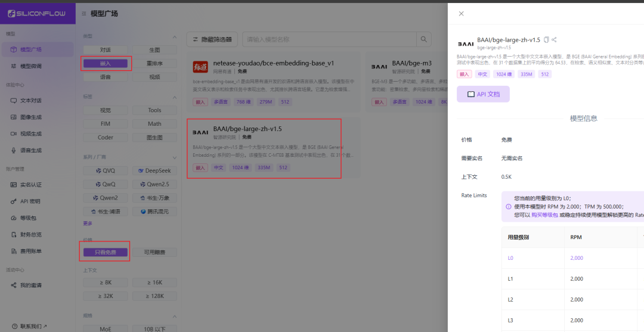Filter by QwQ series
The width and height of the screenshot is (644, 332).
tap(105, 184)
